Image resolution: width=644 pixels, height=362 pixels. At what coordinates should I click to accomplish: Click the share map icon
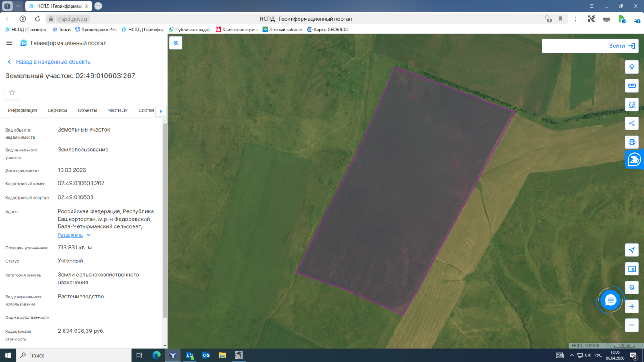632,124
